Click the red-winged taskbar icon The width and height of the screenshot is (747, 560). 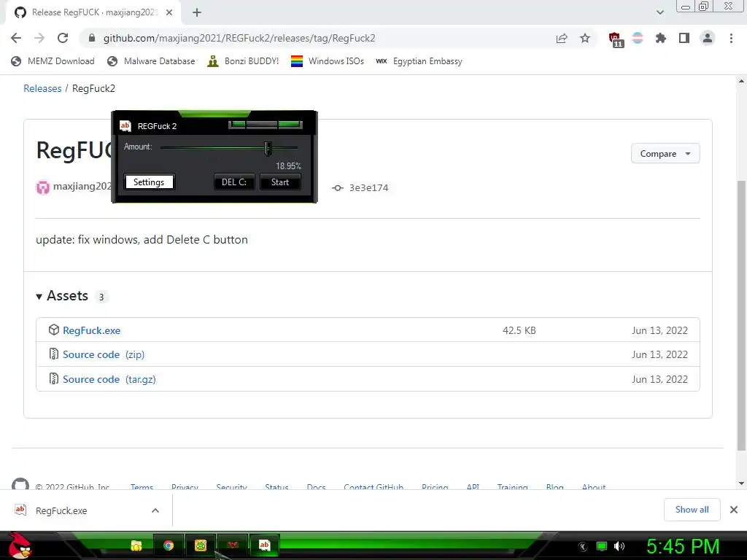pos(233,545)
